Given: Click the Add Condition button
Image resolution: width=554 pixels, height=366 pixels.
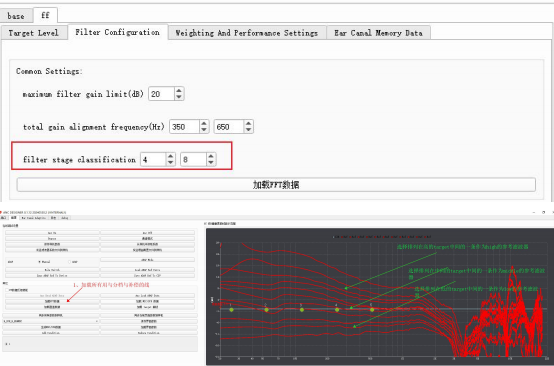Looking at the screenshot, I should pyautogui.click(x=51, y=333).
